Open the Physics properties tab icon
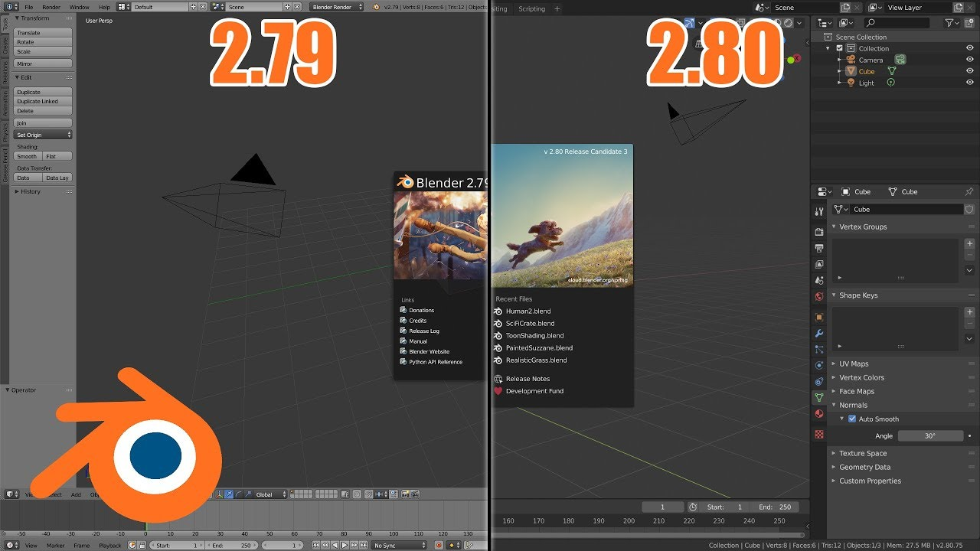 [x=819, y=366]
